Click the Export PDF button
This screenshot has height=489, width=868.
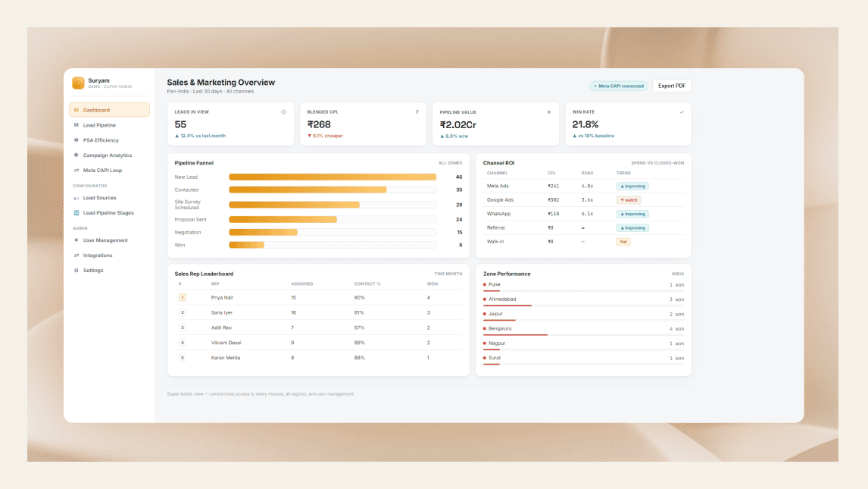(x=672, y=86)
